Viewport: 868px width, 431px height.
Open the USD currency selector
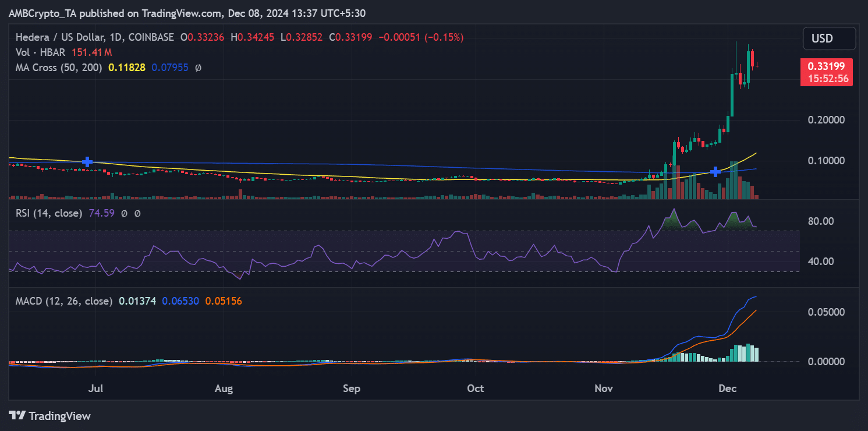tap(822, 38)
